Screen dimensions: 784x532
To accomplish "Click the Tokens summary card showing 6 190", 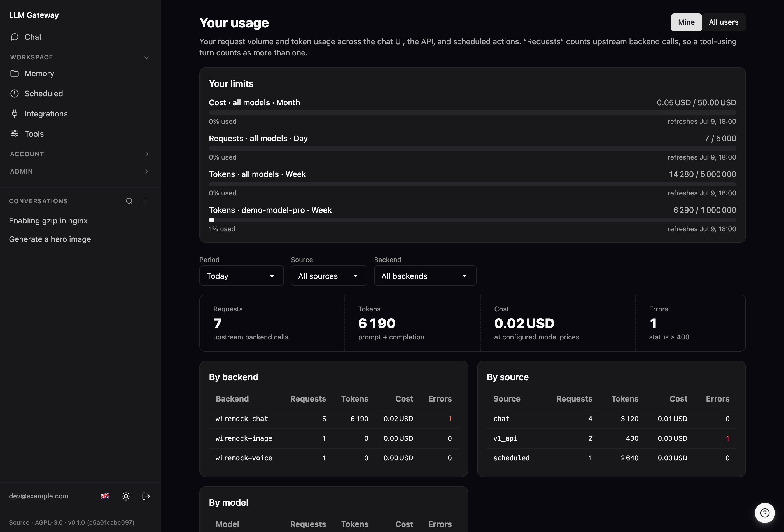I will (412, 323).
